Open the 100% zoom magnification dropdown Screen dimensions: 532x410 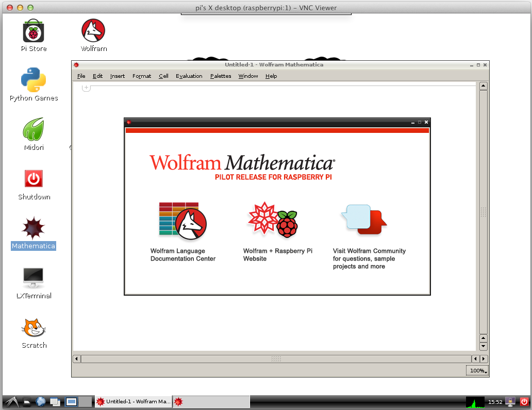coord(477,371)
